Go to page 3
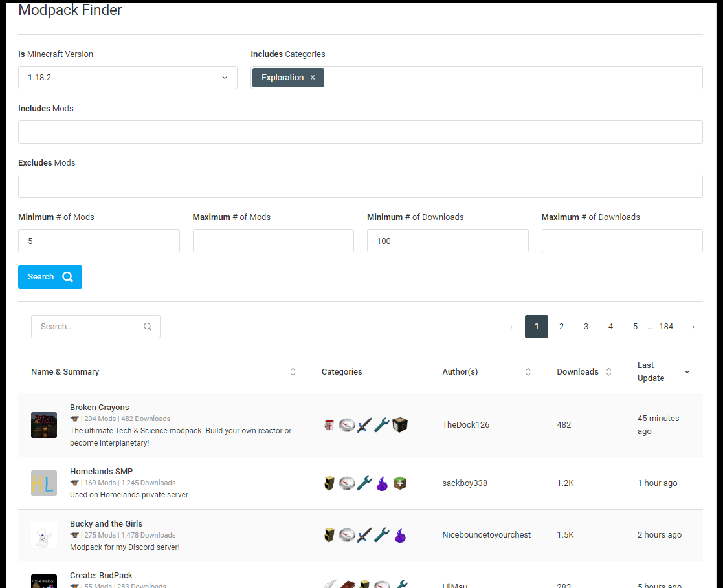 pos(586,327)
